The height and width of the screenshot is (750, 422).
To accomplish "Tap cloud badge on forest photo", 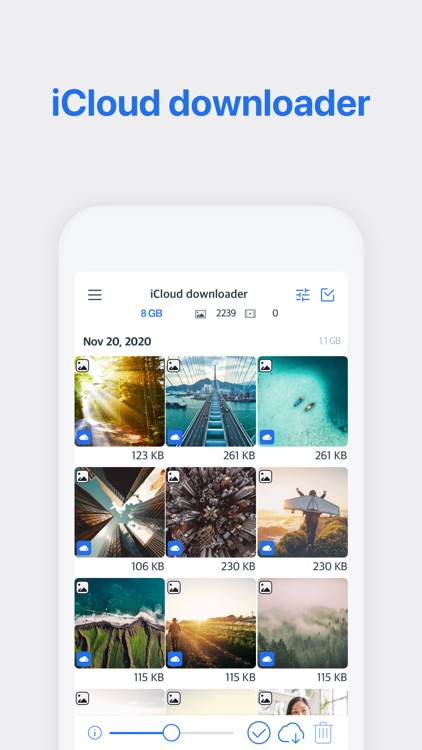I will [84, 437].
